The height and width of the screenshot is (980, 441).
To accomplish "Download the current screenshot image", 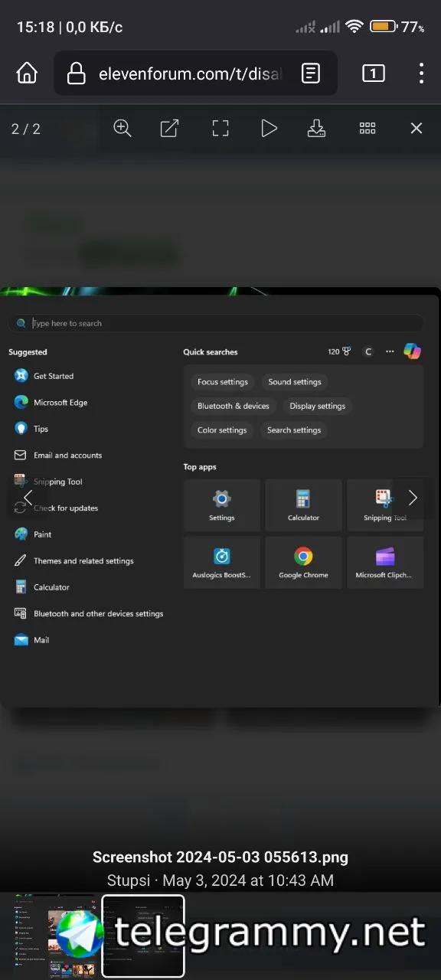I will (x=317, y=128).
